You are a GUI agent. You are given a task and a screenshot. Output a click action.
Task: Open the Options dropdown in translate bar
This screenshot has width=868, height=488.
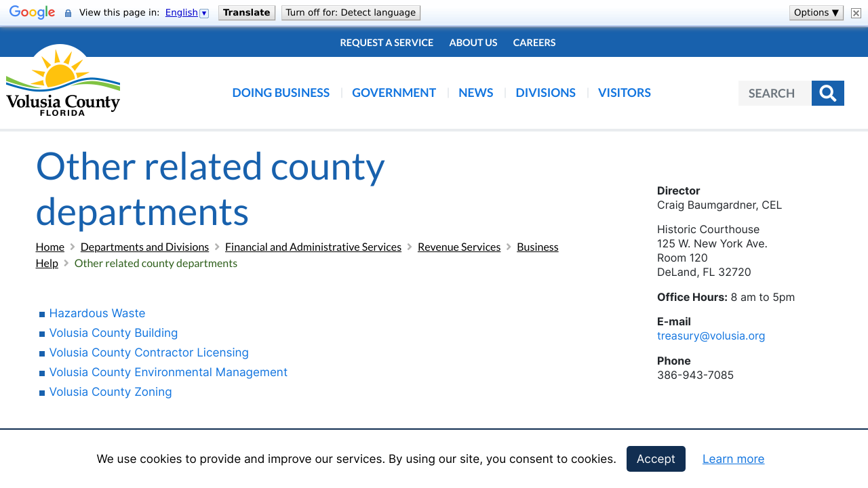[816, 13]
